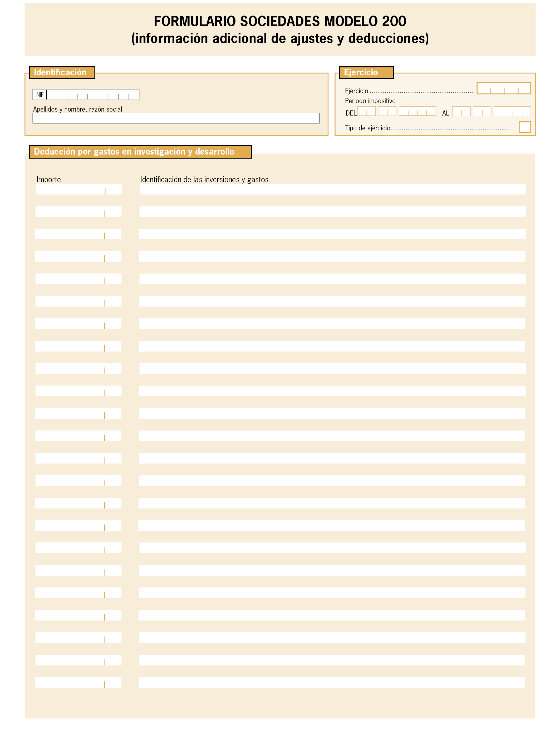Viewport: 560px width, 731px height.
Task: Click the second inversiones y gastos description row
Action: [332, 211]
